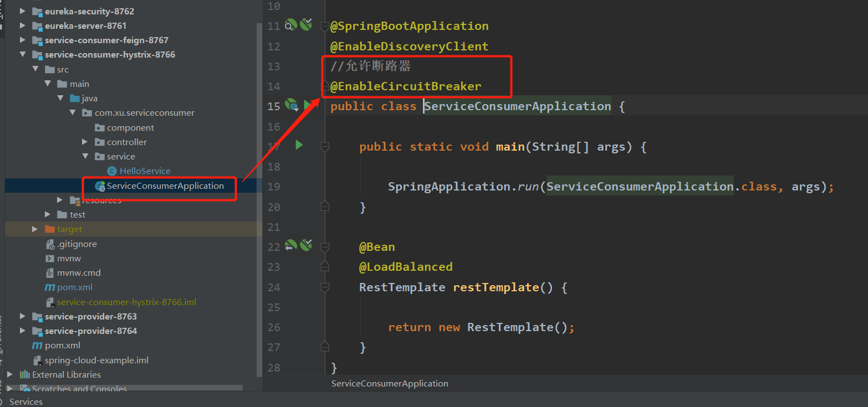Image resolution: width=868 pixels, height=407 pixels.
Task: Select service-consumer-hystrix-8766.iml file
Action: pyautogui.click(x=126, y=302)
